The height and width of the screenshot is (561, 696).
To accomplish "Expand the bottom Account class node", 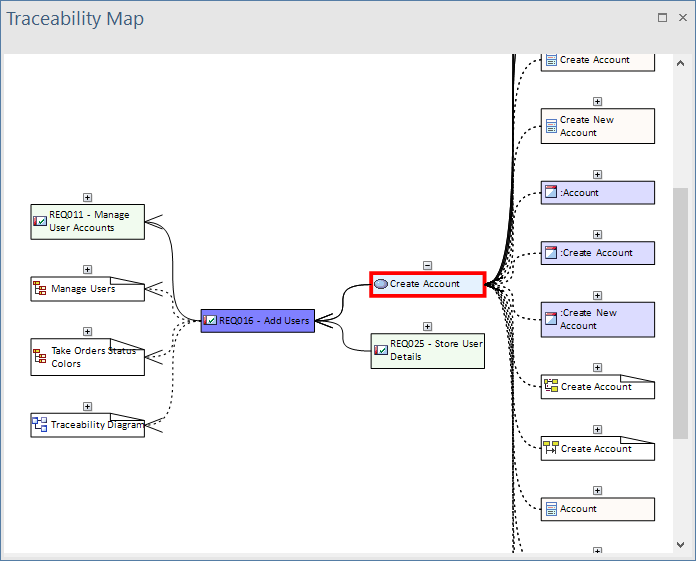I will [597, 490].
